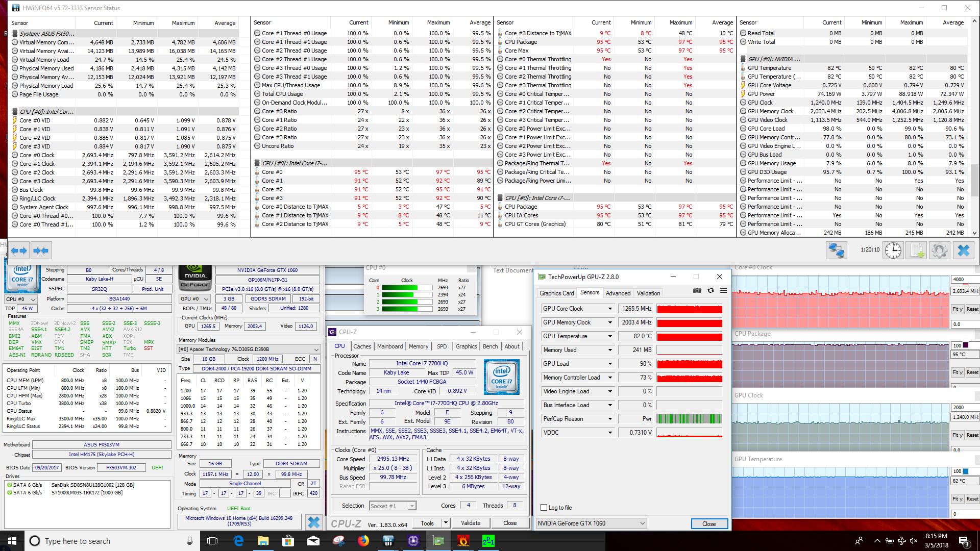Click the GPU Load red graph

pyautogui.click(x=689, y=364)
